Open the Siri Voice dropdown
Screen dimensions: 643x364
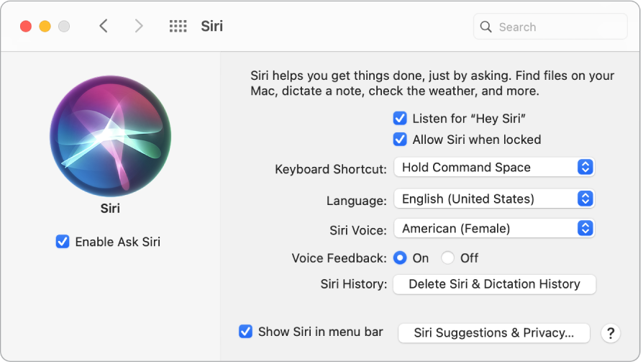pyautogui.click(x=494, y=228)
